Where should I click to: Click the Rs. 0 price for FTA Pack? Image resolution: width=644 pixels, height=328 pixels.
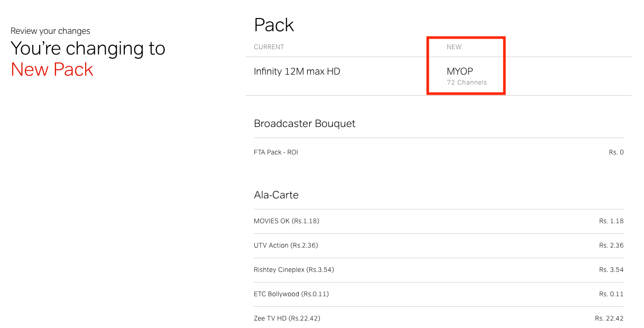617,152
